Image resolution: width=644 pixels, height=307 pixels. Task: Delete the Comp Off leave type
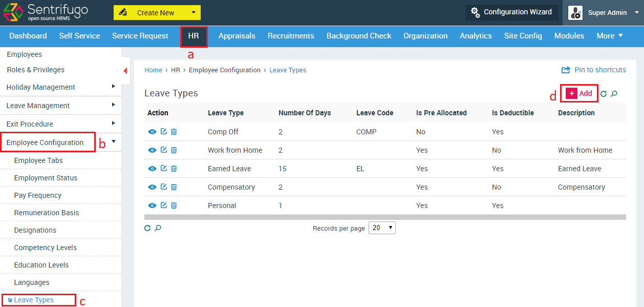point(174,132)
